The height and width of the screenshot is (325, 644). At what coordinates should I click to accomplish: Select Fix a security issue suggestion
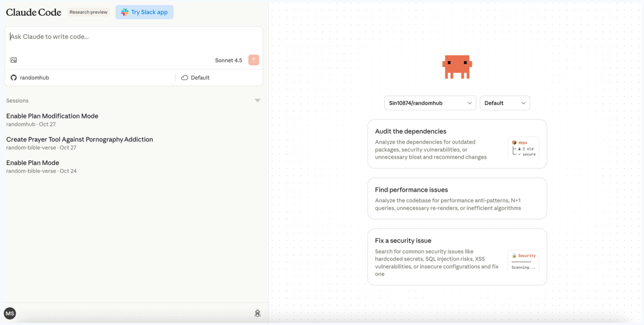[457, 257]
